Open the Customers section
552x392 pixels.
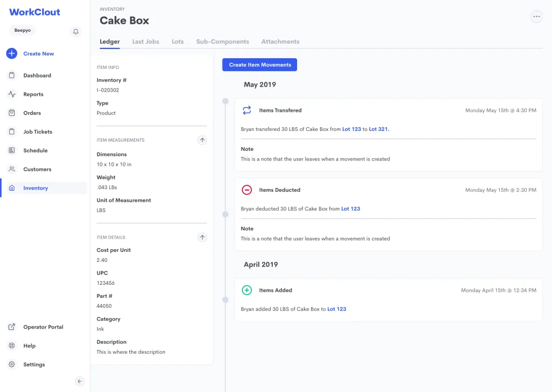coord(37,169)
